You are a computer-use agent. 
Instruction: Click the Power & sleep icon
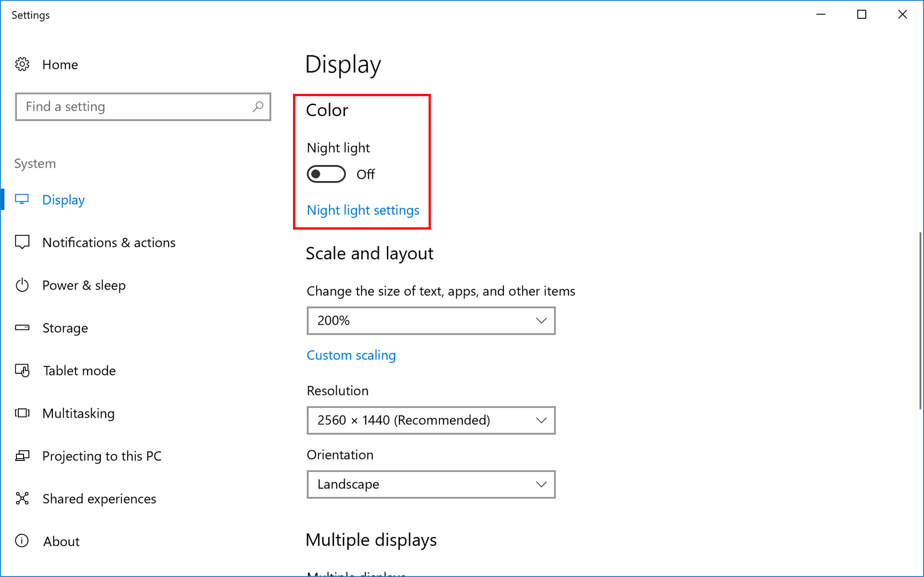pos(22,285)
